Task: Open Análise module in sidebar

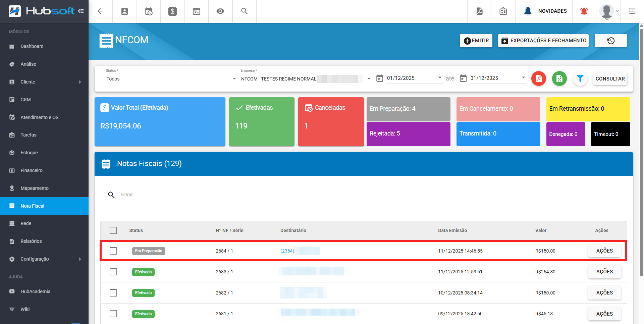Action: [x=44, y=64]
